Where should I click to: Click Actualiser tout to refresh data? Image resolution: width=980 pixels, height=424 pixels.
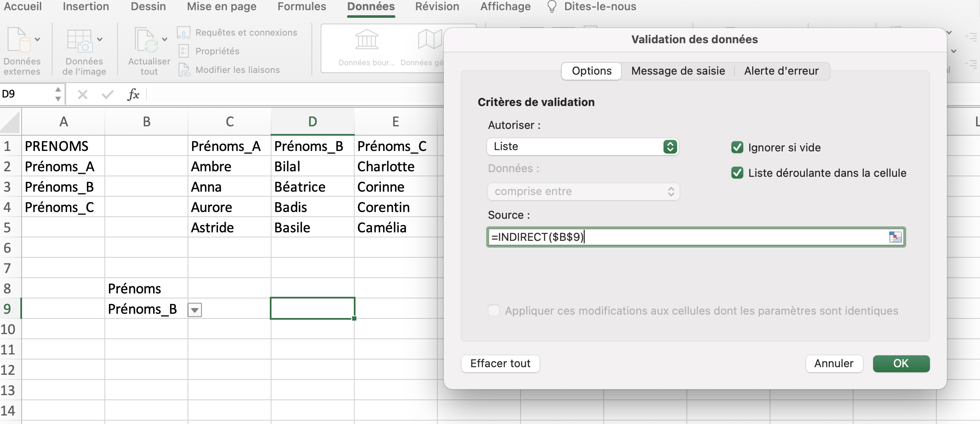148,50
